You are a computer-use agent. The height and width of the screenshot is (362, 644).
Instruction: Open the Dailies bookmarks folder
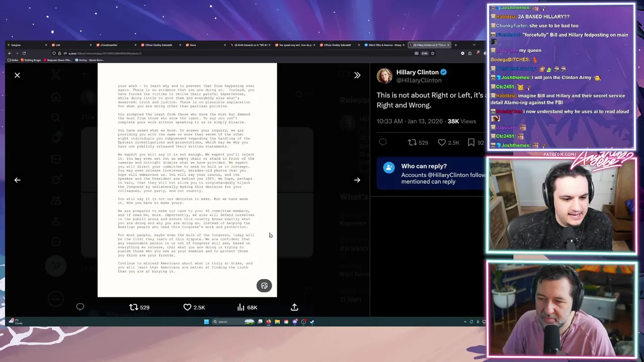tap(13, 60)
